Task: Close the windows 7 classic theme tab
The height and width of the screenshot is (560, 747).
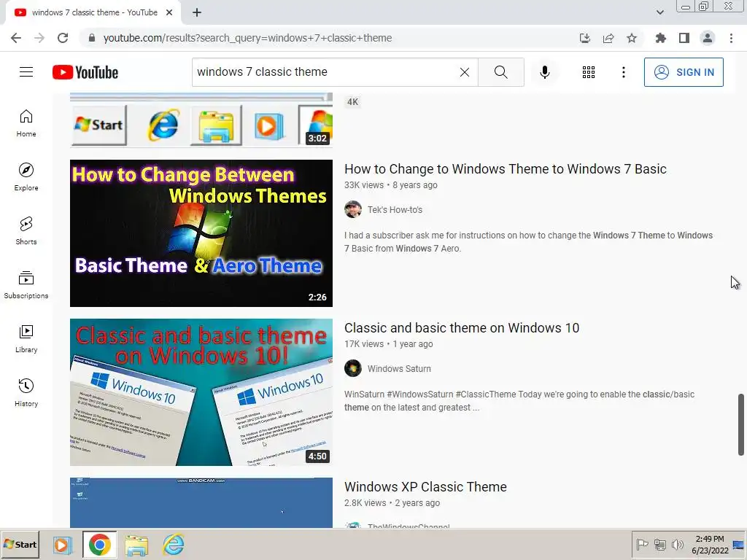Action: point(169,12)
